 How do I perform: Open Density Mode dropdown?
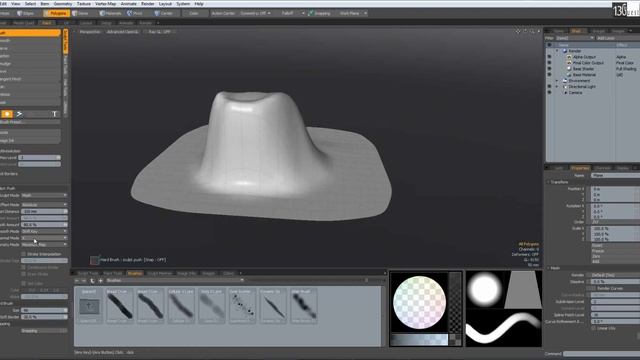pos(44,244)
